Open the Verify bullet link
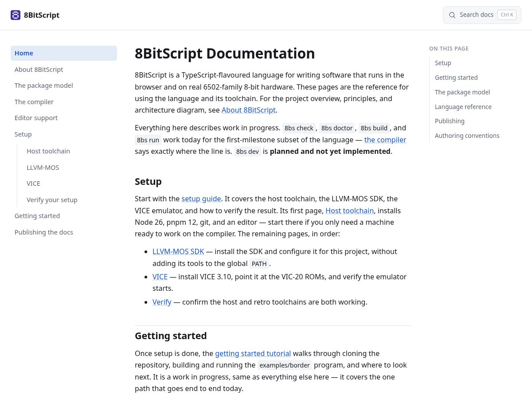 tap(162, 302)
